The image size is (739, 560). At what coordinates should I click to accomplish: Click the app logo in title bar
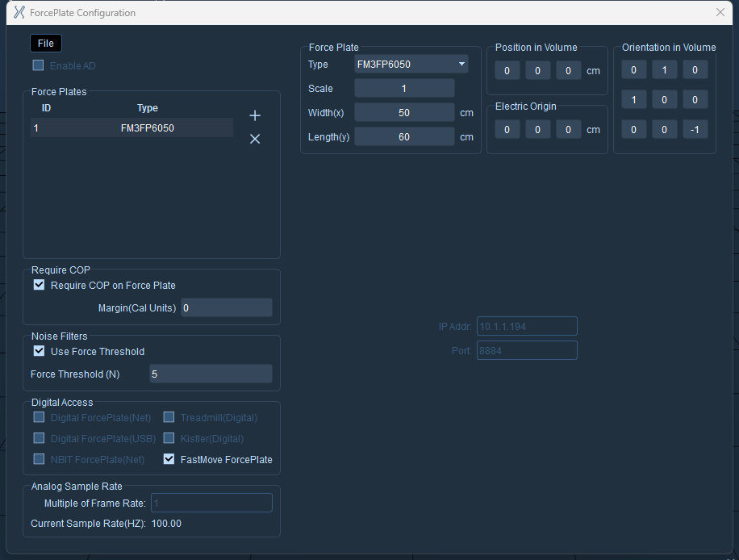tap(19, 12)
